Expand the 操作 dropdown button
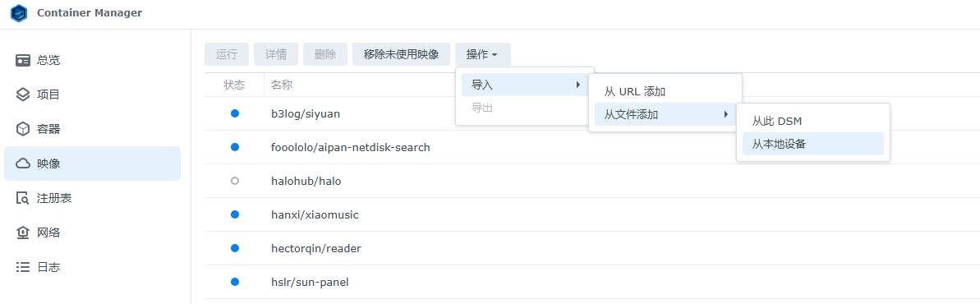 483,54
